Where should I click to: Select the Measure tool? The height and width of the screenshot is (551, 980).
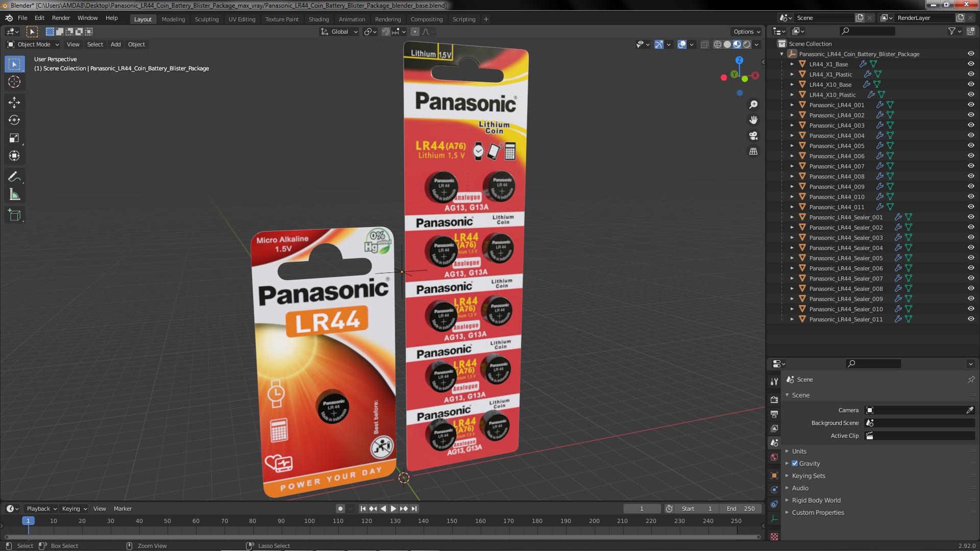[14, 194]
